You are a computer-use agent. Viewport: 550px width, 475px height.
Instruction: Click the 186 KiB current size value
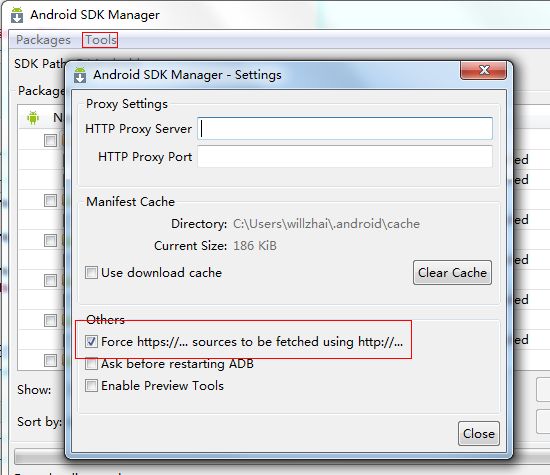click(255, 246)
